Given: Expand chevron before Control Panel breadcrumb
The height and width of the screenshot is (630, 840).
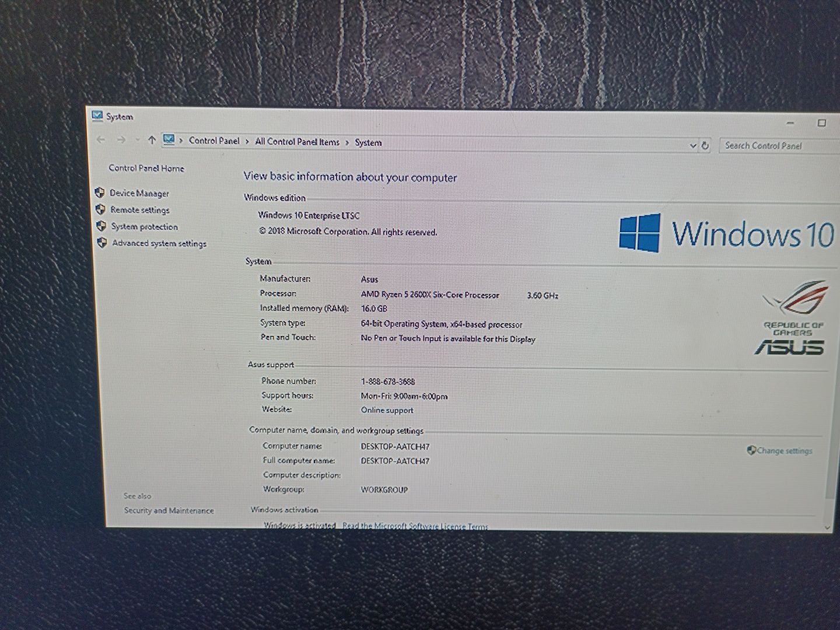Looking at the screenshot, I should (181, 141).
